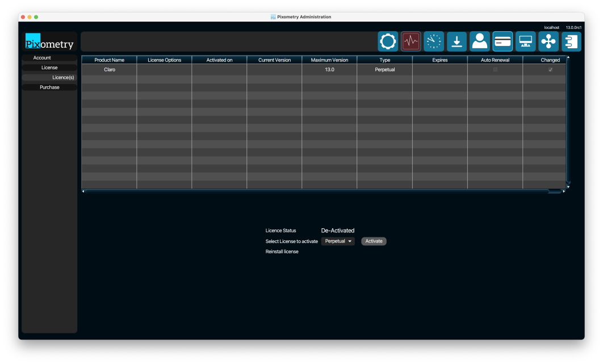The width and height of the screenshot is (603, 364).
Task: Click the Activated on column header
Action: point(219,60)
